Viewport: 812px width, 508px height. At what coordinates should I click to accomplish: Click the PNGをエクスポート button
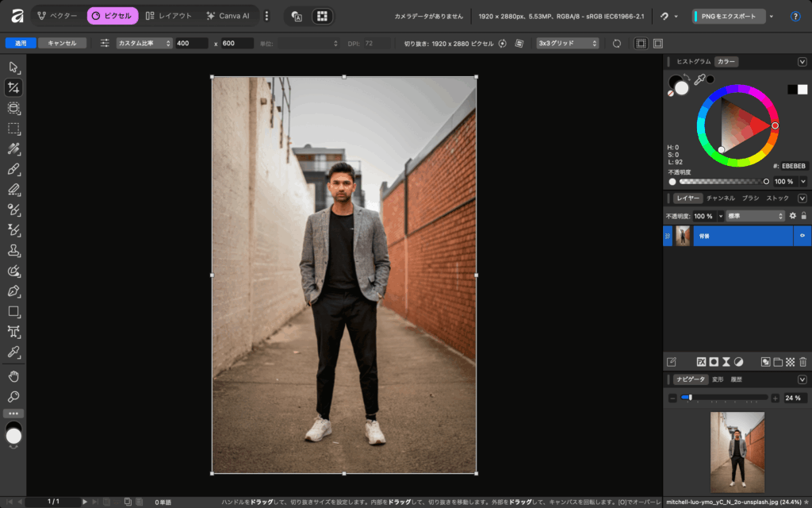coord(729,16)
